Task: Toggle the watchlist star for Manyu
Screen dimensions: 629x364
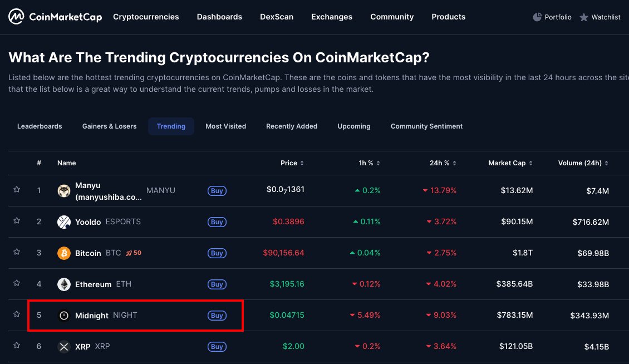Action: tap(17, 190)
